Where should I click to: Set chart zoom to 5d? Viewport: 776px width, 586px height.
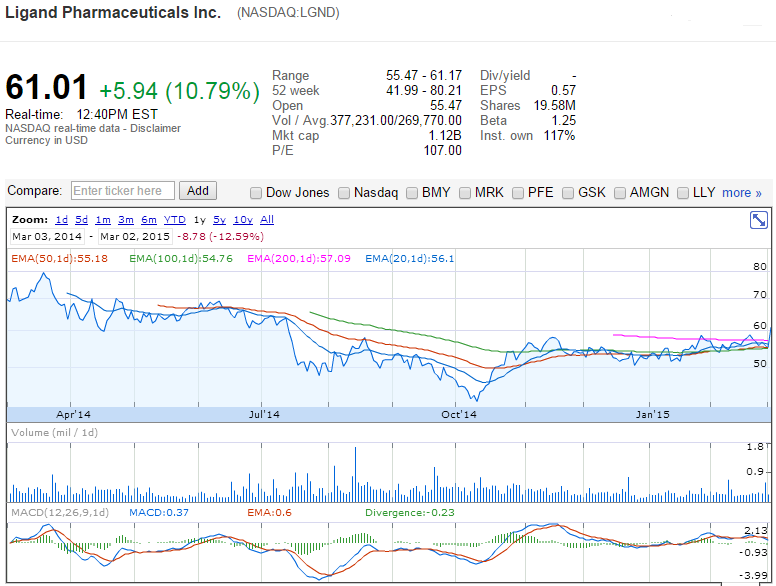(81, 220)
